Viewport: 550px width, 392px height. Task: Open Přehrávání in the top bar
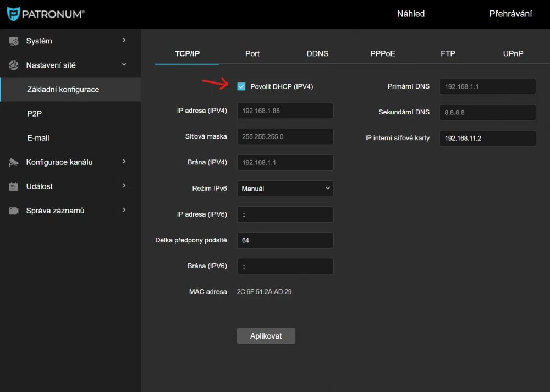pyautogui.click(x=510, y=14)
